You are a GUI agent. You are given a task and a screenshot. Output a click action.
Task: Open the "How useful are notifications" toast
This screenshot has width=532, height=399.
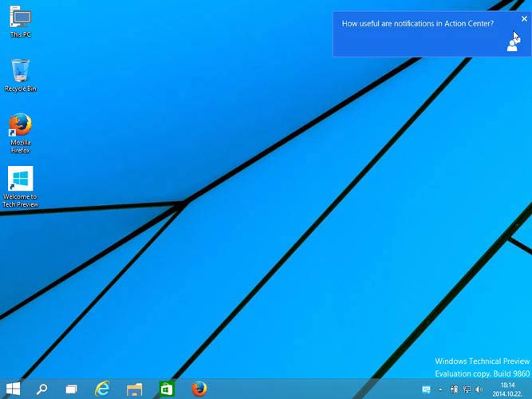coord(432,34)
